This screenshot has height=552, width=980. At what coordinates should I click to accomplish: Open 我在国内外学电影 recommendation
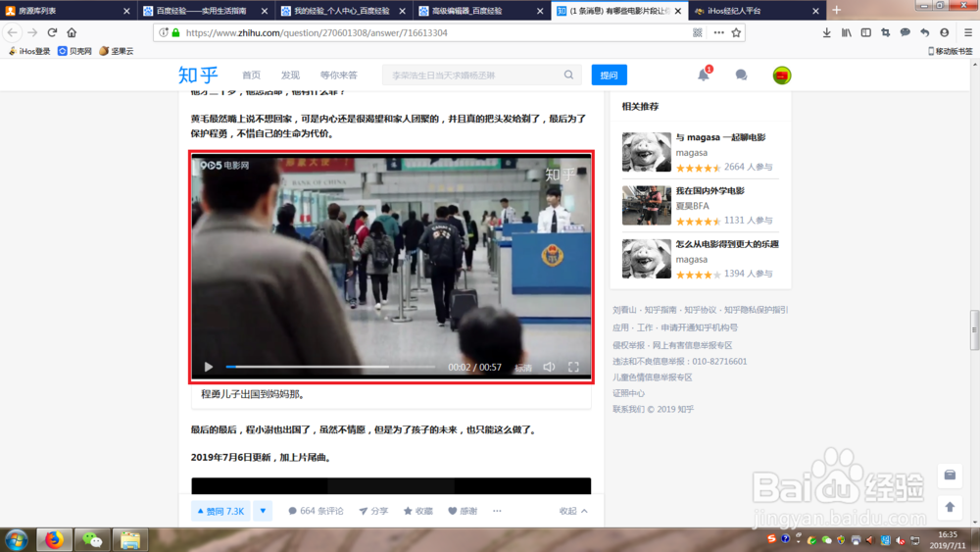pos(710,190)
